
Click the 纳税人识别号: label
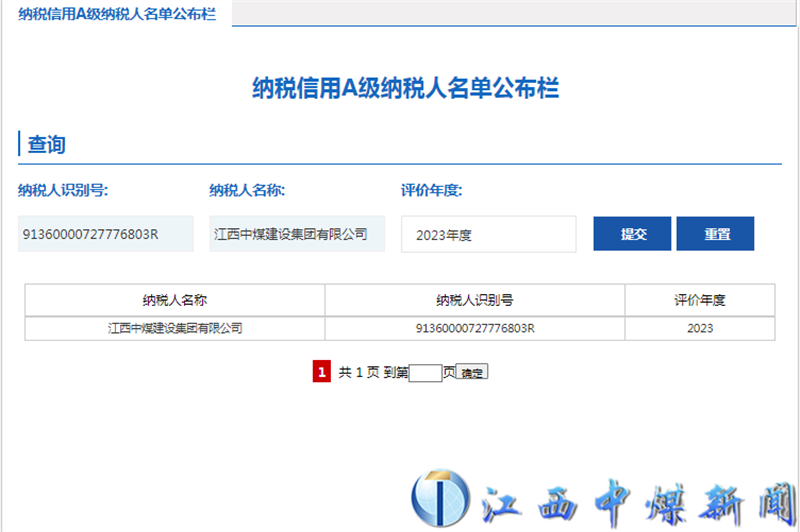[63, 191]
